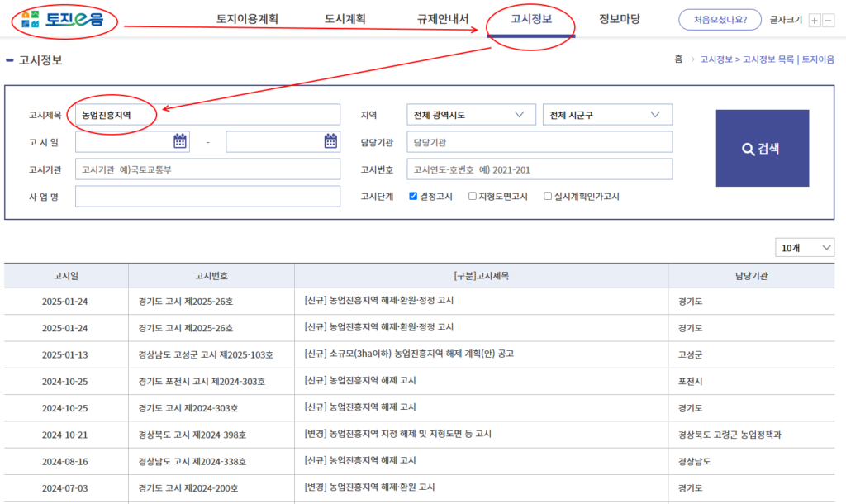Expand the 전체 광역시도 dropdown
The width and height of the screenshot is (846, 504).
click(471, 115)
